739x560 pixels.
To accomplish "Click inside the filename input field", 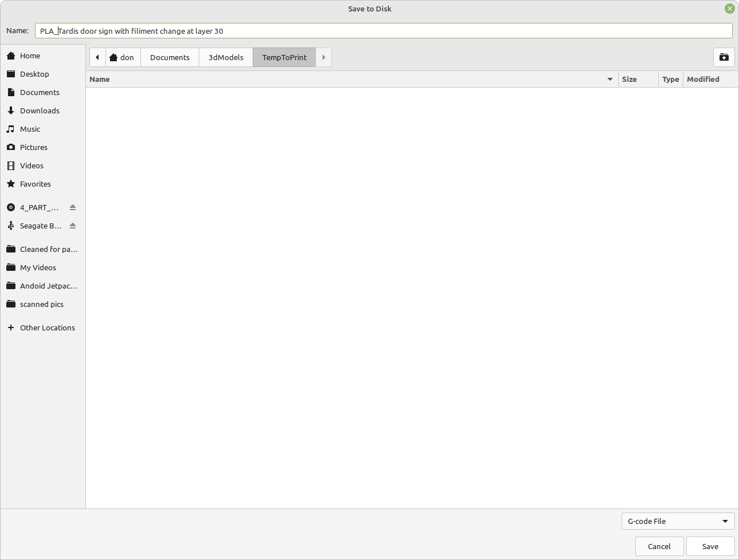I will (x=384, y=30).
